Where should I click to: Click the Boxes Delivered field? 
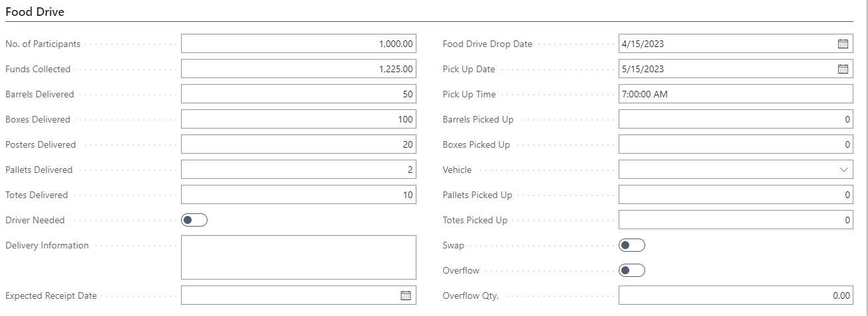point(298,119)
